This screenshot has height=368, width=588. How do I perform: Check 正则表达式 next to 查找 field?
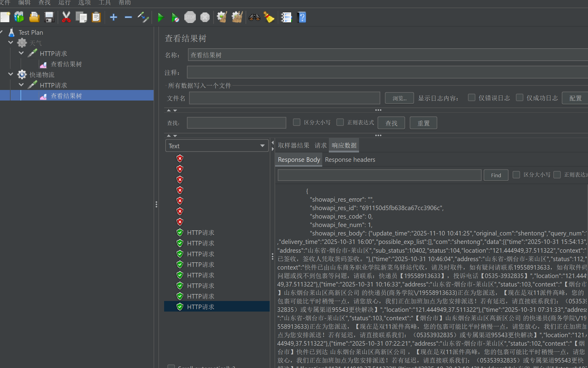coord(340,122)
